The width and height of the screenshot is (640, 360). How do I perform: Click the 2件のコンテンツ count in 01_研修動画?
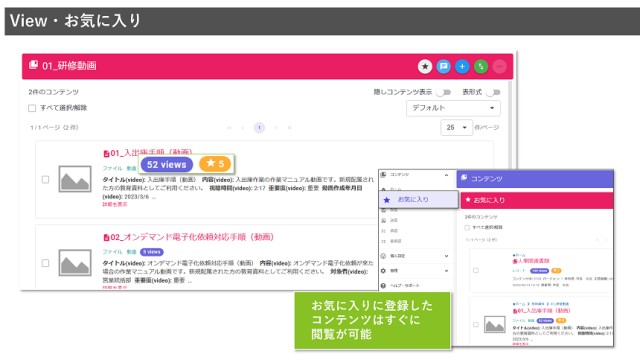click(53, 92)
